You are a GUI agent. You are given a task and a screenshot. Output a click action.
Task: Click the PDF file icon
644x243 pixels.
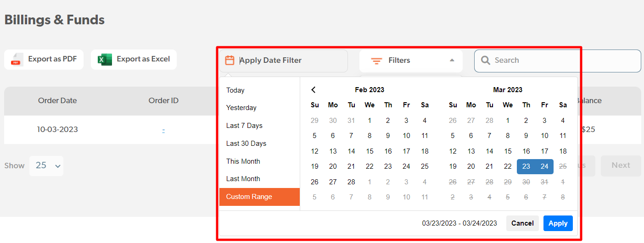click(16, 59)
